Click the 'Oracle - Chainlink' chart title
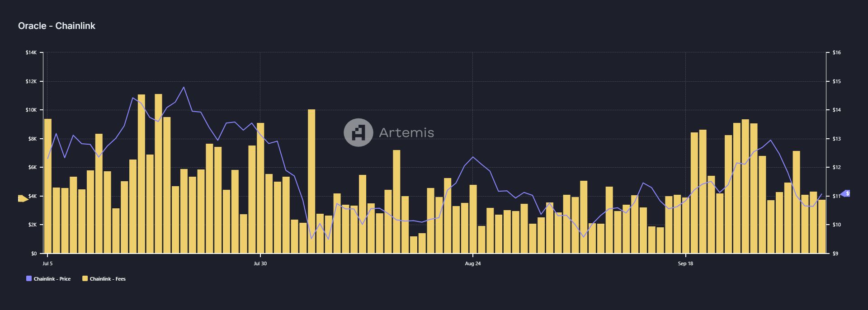 [x=57, y=26]
